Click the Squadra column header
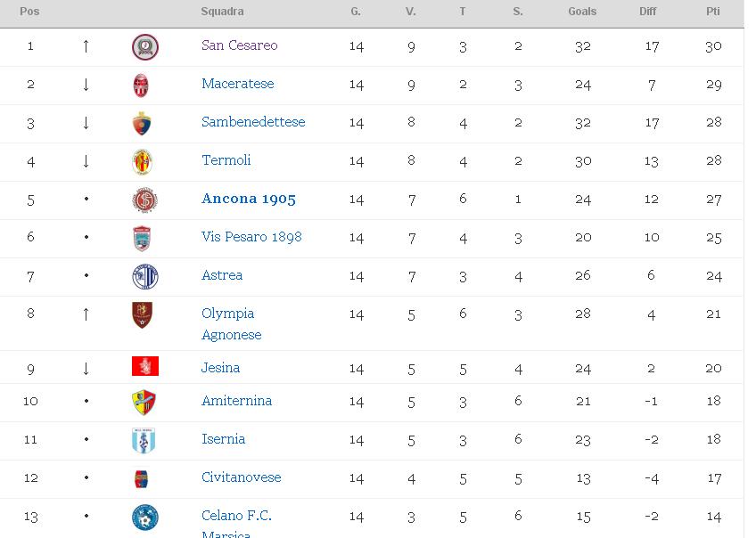756x538 pixels. 222,12
